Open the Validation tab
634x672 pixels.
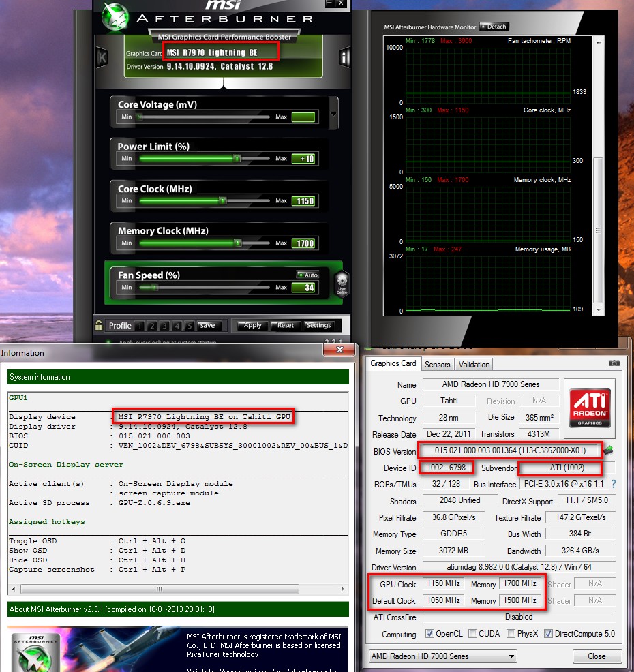[x=474, y=364]
